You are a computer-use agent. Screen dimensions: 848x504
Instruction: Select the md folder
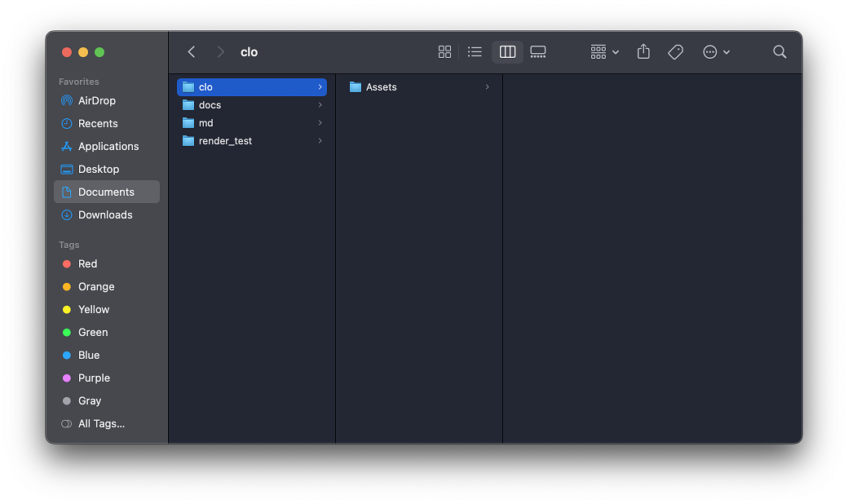(205, 122)
